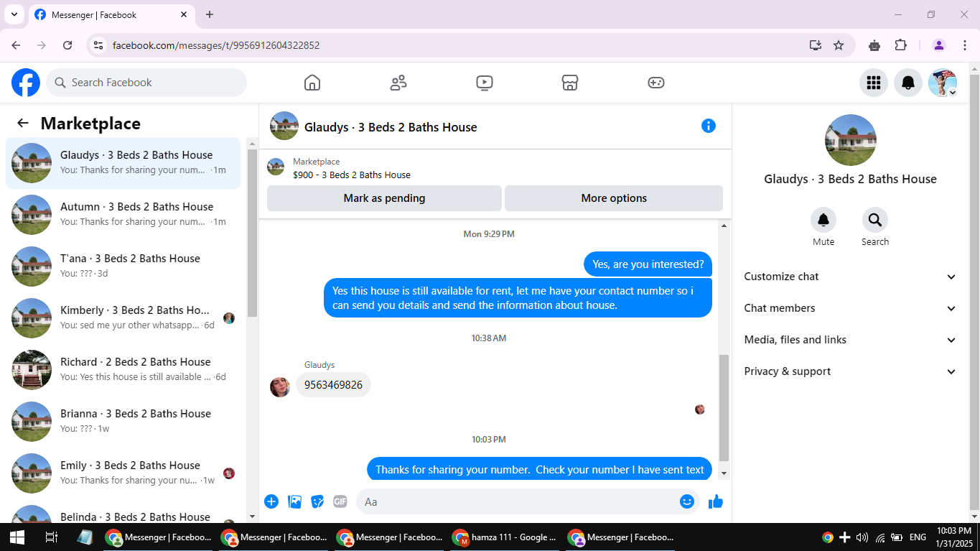
Task: Close the Messenger | Facebook browser tab
Action: coord(185,14)
